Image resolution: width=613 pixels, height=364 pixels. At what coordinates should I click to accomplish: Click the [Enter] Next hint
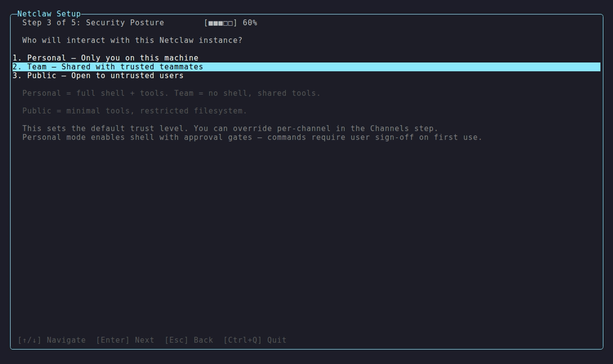(x=125, y=340)
